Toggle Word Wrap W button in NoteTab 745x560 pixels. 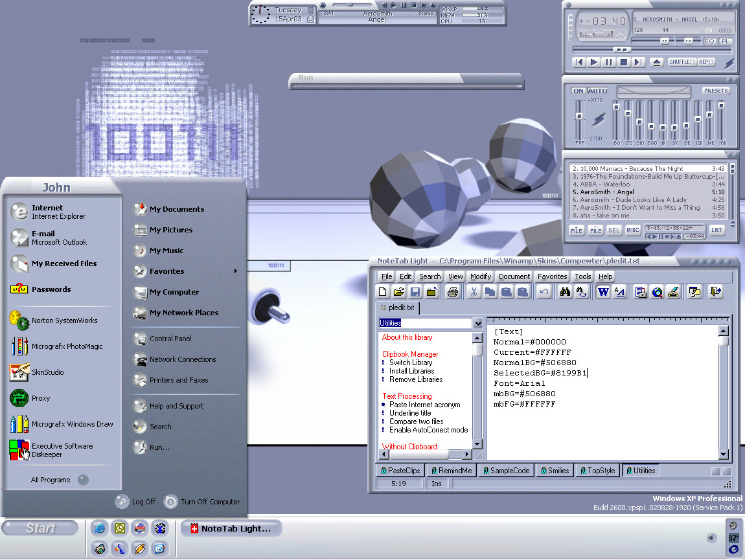click(x=603, y=292)
